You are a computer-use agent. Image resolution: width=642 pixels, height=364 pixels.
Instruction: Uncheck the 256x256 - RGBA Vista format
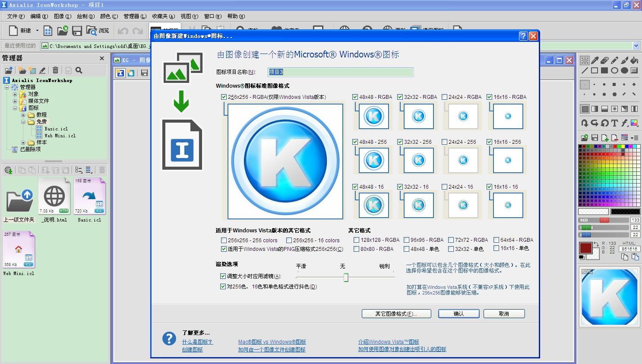224,97
